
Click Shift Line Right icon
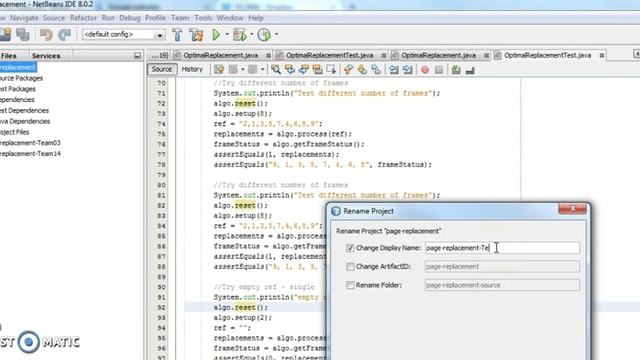point(407,70)
